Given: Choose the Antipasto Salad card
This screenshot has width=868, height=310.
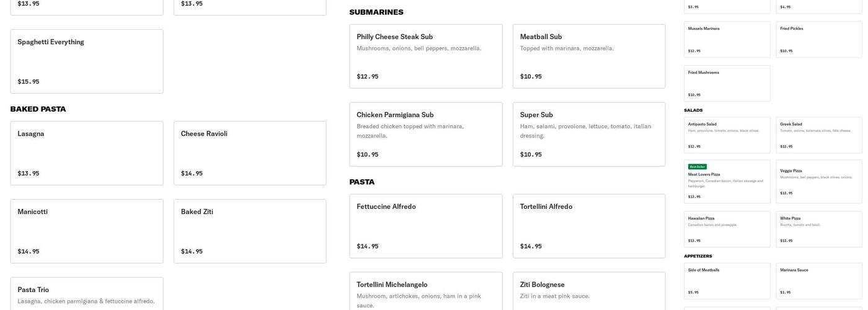Looking at the screenshot, I should coord(727,135).
